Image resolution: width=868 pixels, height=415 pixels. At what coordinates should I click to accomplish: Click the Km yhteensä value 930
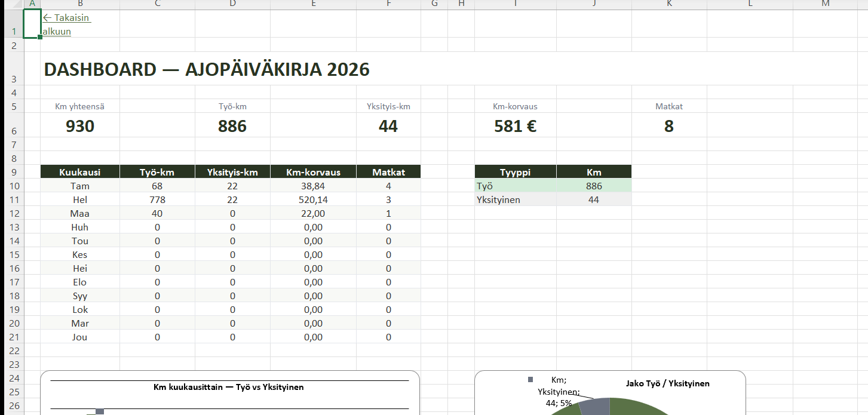point(80,126)
